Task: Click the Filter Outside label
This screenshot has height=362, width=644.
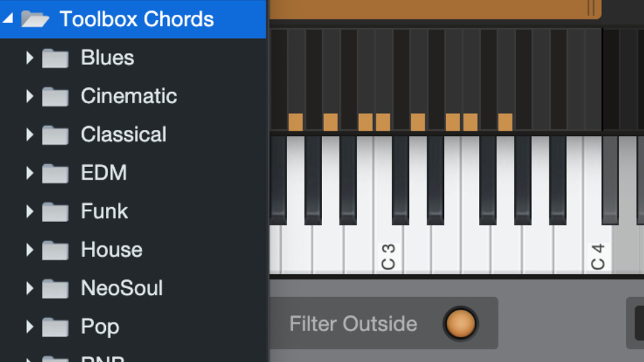Action: 354,324
